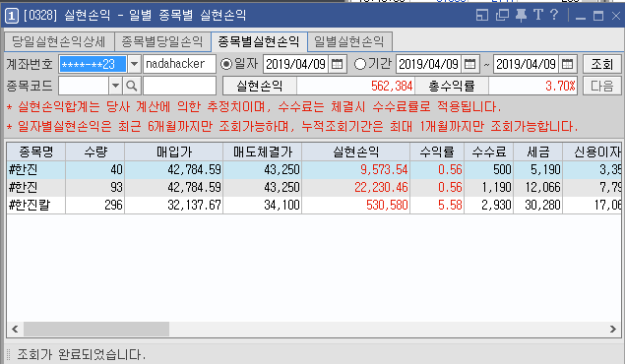Click the 신용이자 column header
This screenshot has width=625, height=364.
pos(593,152)
